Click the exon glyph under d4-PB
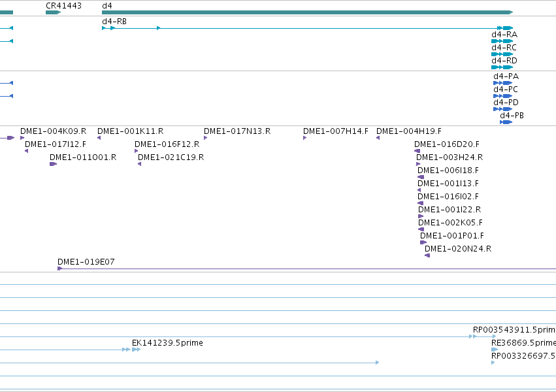 [506, 122]
